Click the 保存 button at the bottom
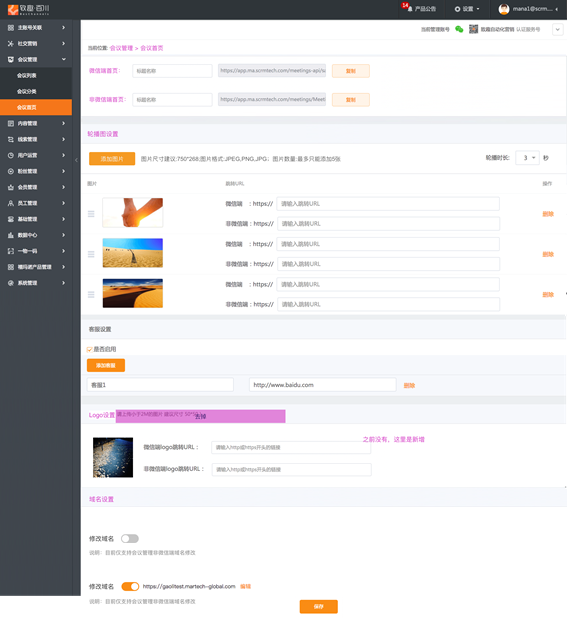Image resolution: width=567 pixels, height=618 pixels. point(318,607)
